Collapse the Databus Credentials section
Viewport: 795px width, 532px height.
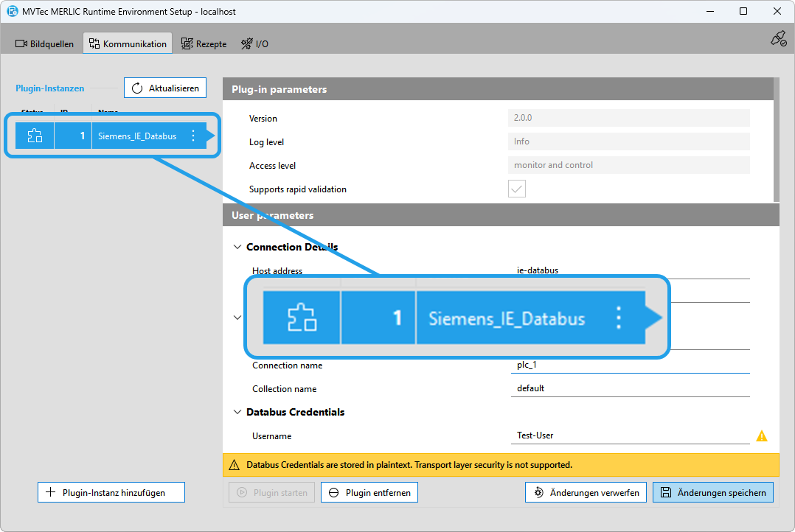[237, 412]
